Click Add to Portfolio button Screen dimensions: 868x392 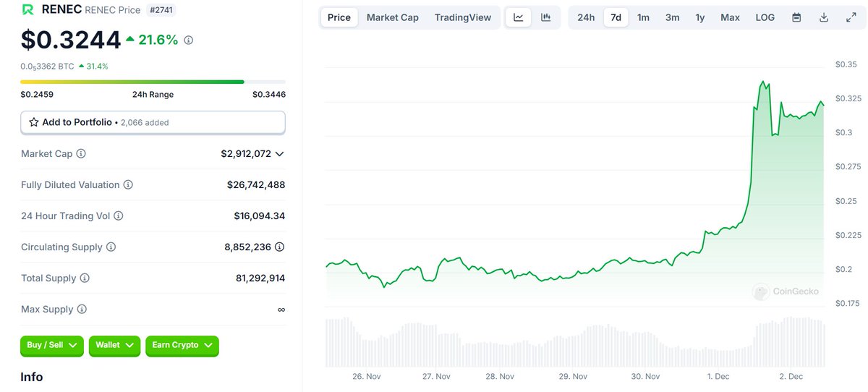pyautogui.click(x=153, y=122)
